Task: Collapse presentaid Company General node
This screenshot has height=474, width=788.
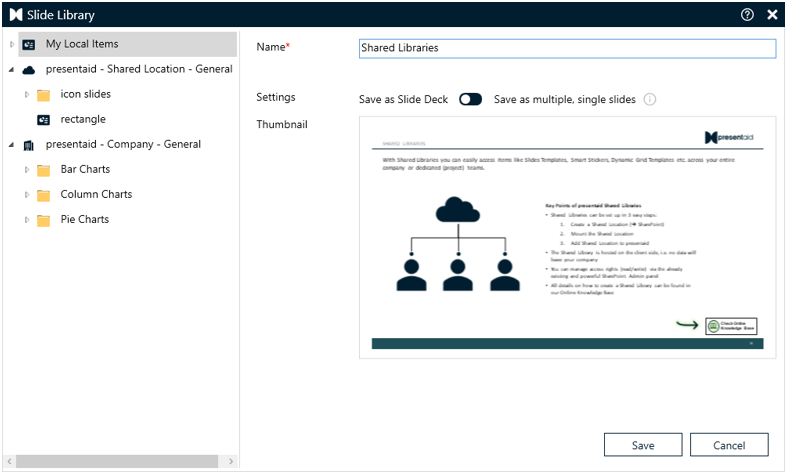Action: pyautogui.click(x=12, y=145)
